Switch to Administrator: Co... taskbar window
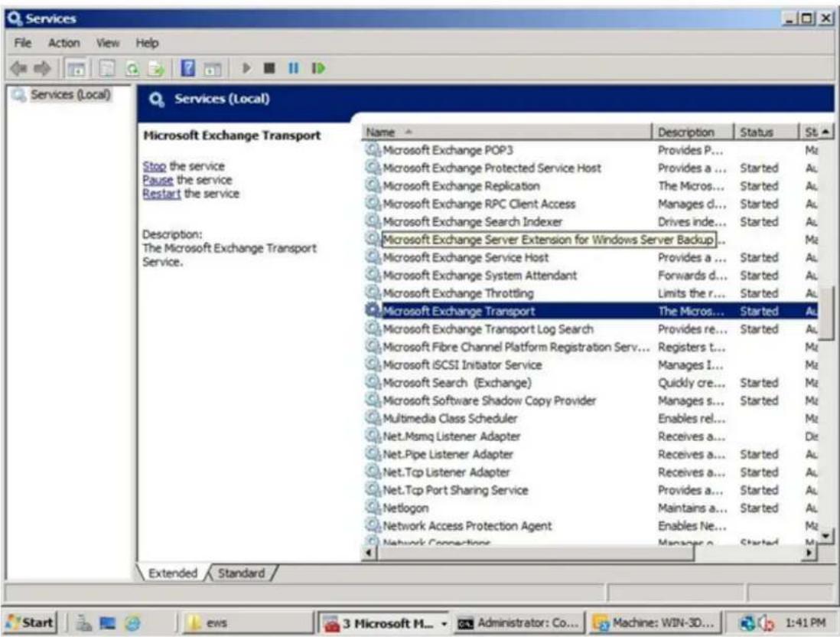 click(519, 622)
